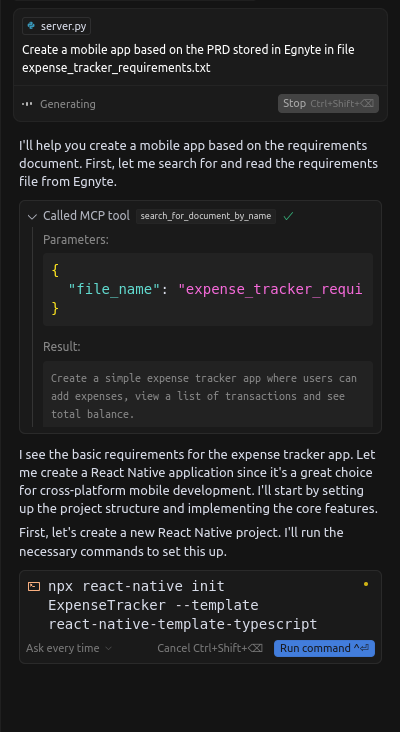Click the yellow pending status dot

tap(366, 584)
